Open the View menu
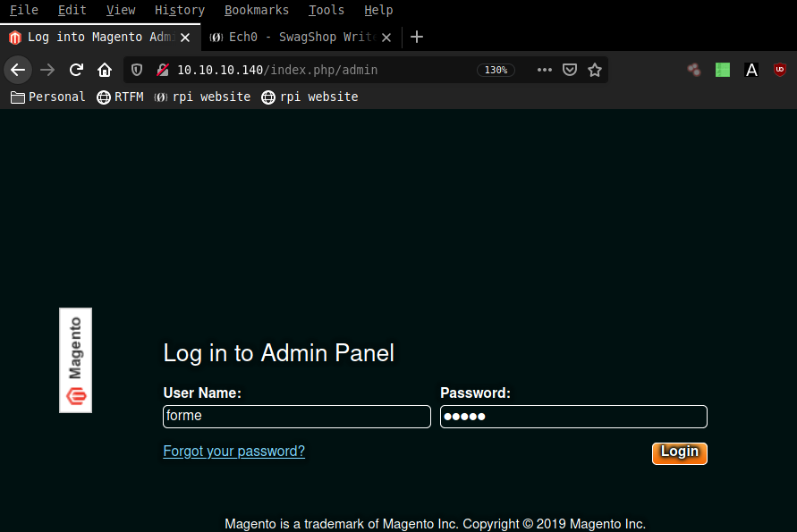This screenshot has height=532, width=797. coord(121,10)
